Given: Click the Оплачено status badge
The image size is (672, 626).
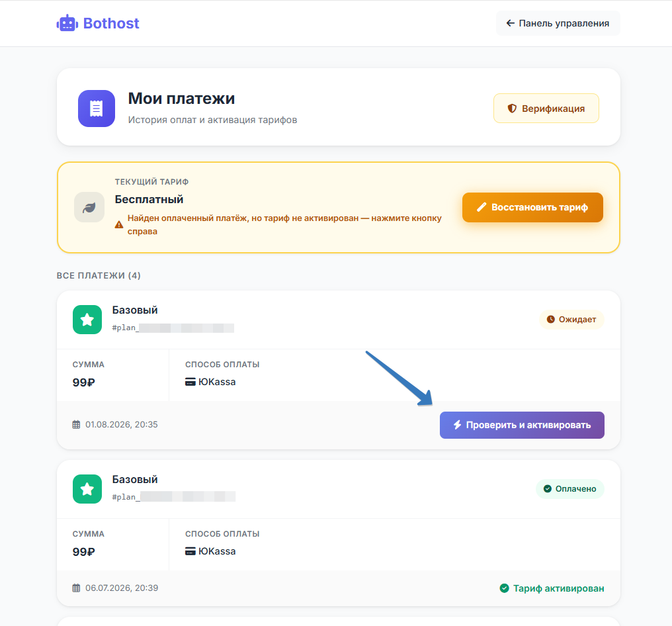Looking at the screenshot, I should tap(570, 489).
